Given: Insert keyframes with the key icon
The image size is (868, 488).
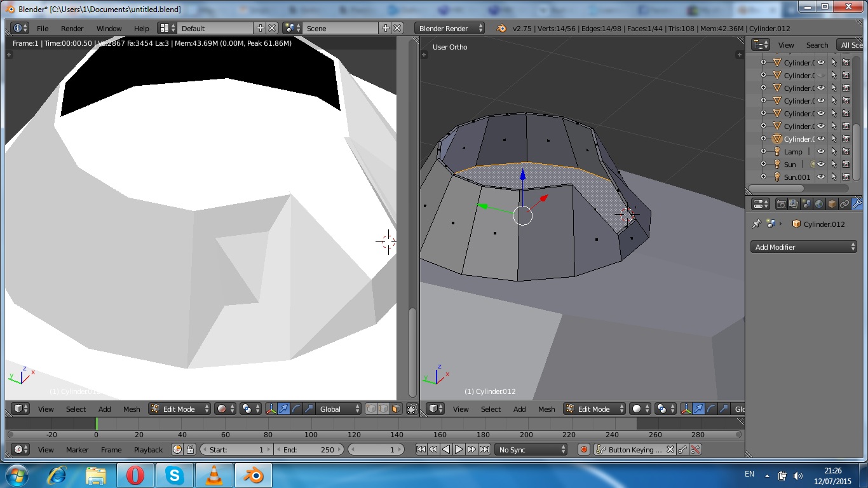Looking at the screenshot, I should pyautogui.click(x=682, y=449).
